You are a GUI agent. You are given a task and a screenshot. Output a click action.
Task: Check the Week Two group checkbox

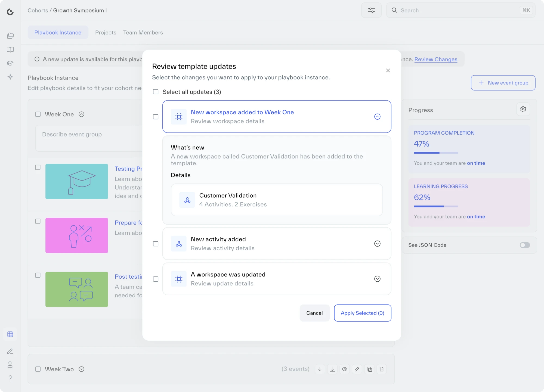38,369
